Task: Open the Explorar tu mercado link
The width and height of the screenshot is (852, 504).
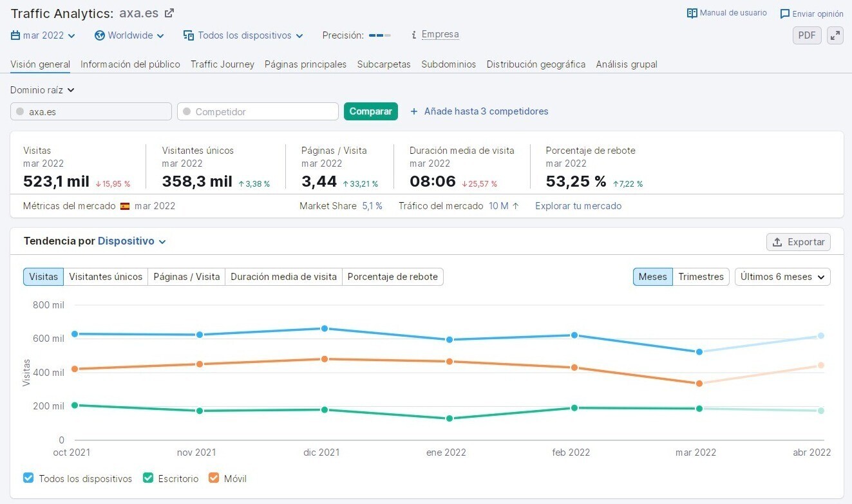Action: click(x=578, y=206)
